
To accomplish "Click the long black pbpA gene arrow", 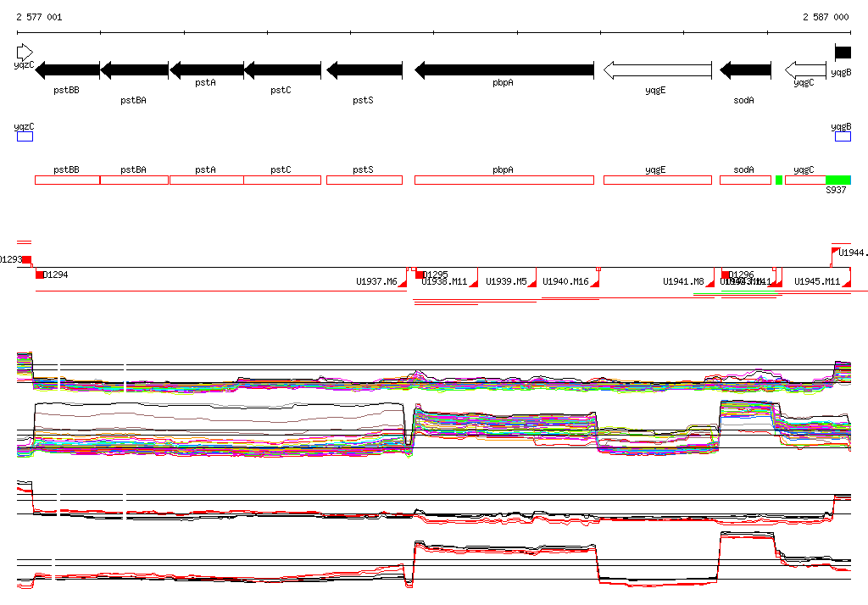I will click(x=504, y=70).
